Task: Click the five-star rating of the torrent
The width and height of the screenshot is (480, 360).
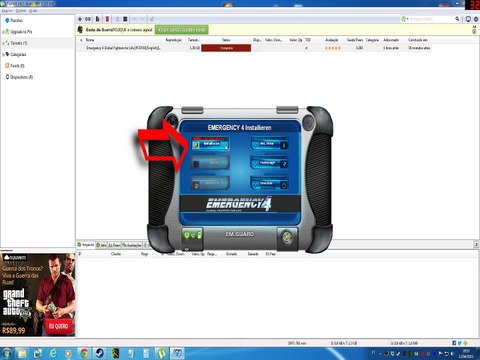Action: coord(333,48)
